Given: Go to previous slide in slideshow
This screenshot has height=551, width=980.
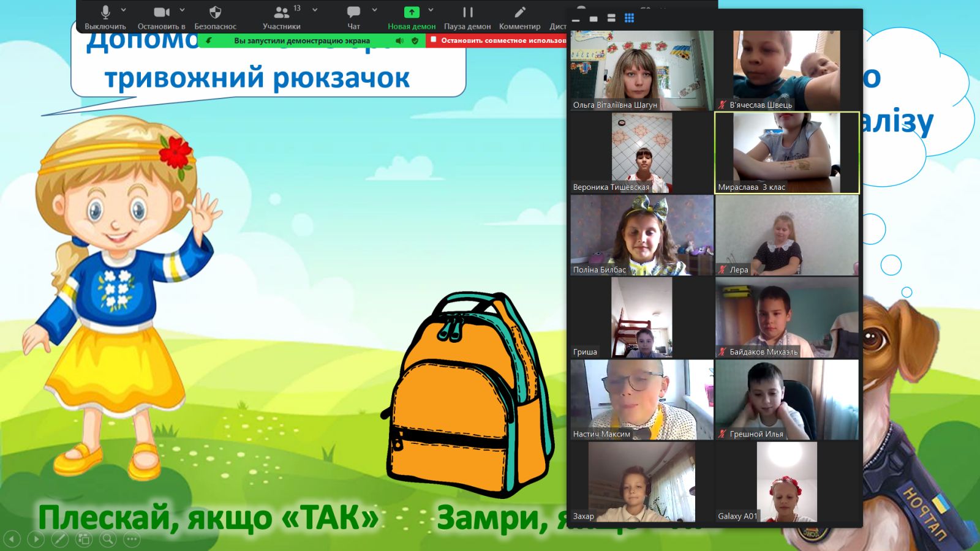Looking at the screenshot, I should point(12,539).
